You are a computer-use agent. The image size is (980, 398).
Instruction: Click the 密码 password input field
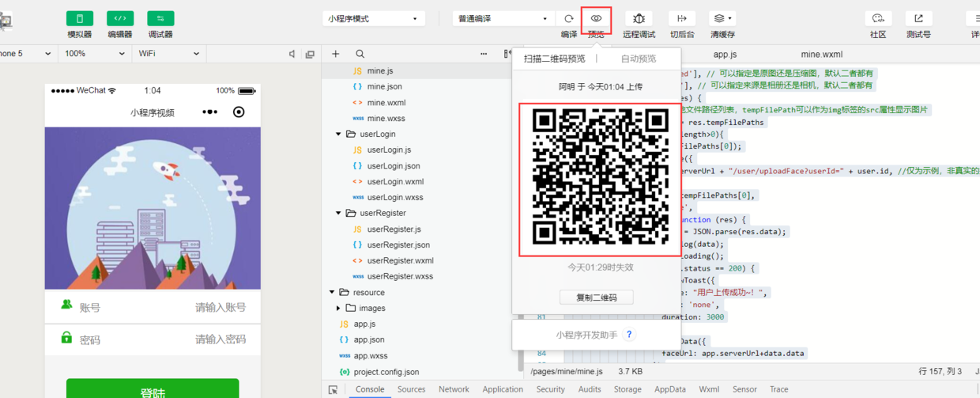tap(153, 339)
